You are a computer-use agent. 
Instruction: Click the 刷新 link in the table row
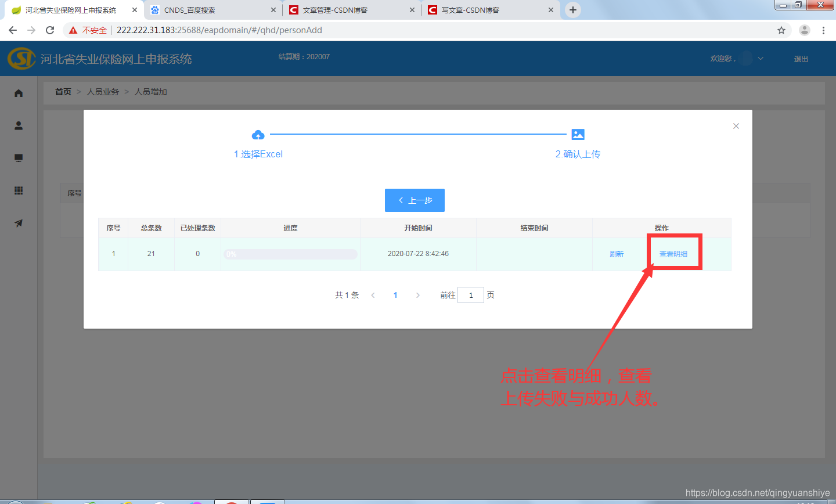coord(617,254)
